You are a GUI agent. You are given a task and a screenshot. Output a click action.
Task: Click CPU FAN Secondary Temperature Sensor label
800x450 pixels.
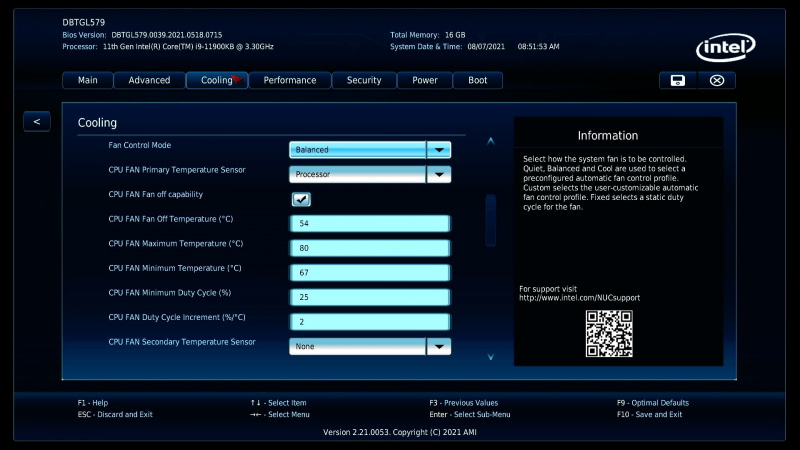coord(182,342)
